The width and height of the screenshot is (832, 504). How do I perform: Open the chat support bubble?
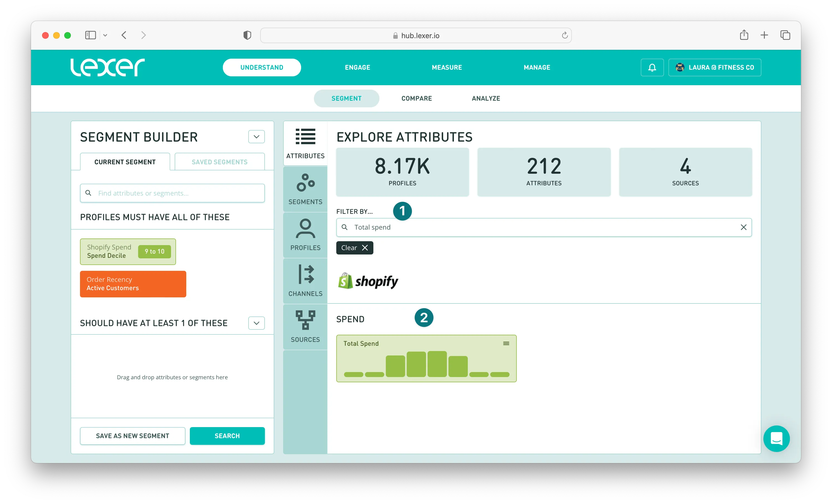776,438
